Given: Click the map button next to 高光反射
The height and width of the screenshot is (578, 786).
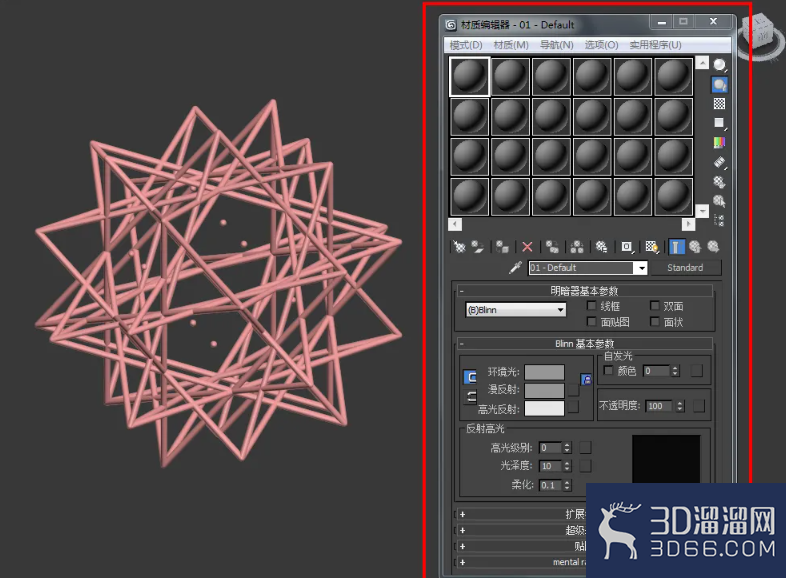Looking at the screenshot, I should pyautogui.click(x=573, y=407).
